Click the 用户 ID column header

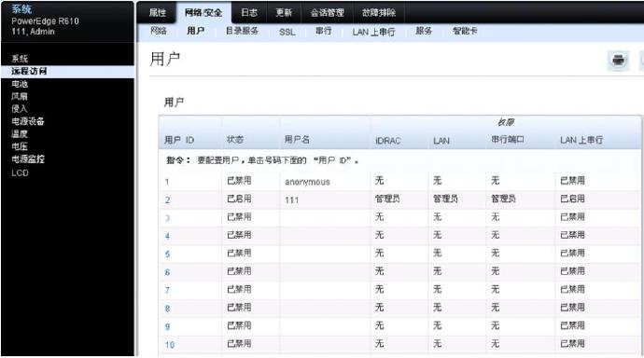click(x=179, y=140)
